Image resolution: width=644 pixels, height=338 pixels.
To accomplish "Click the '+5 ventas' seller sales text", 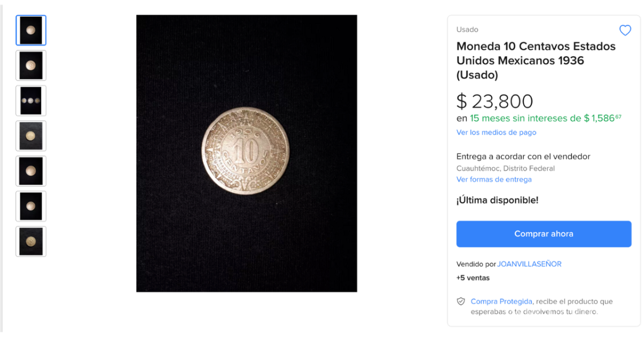I will click(x=473, y=278).
